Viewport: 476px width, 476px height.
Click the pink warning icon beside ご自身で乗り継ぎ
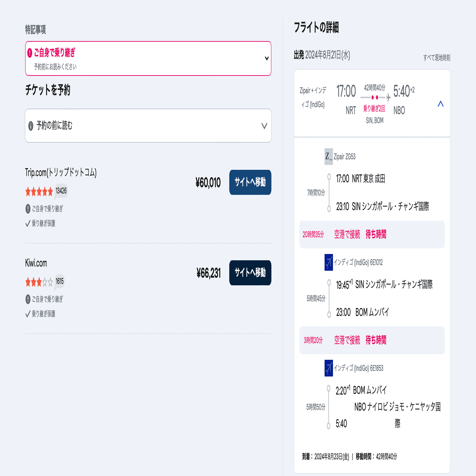coord(30,53)
